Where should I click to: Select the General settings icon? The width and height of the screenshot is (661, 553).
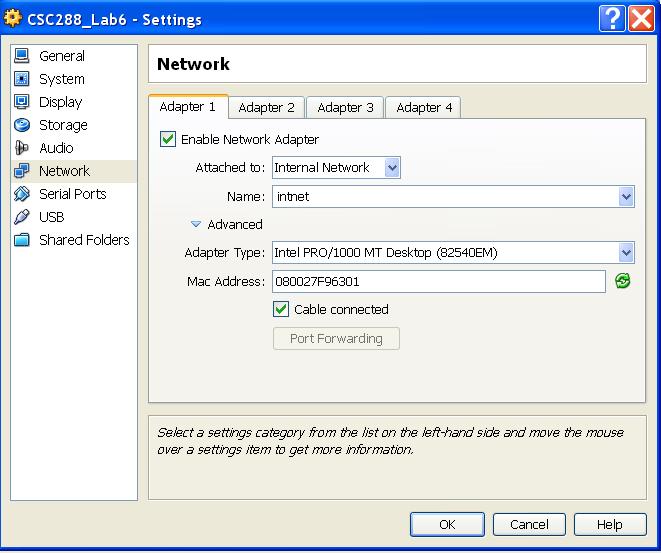point(22,56)
